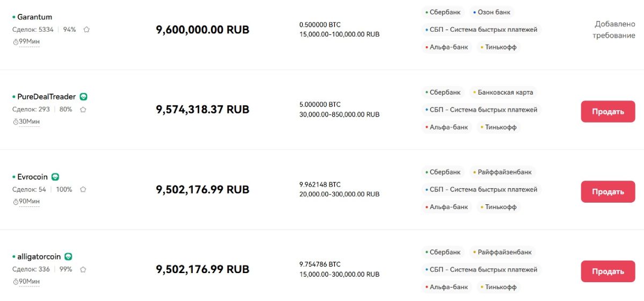Open the PureDealTreader trader profile

pos(46,97)
